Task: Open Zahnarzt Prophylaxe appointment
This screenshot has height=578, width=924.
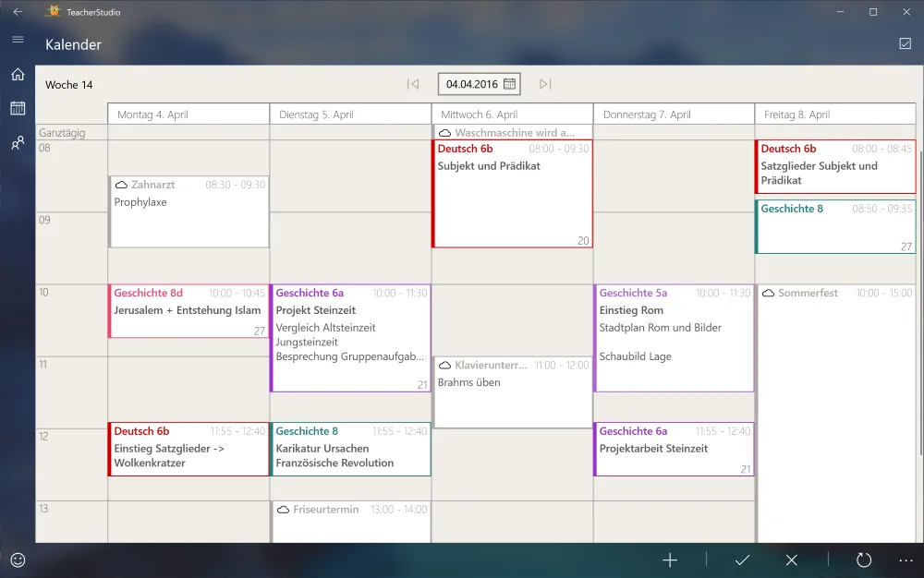Action: point(188,211)
